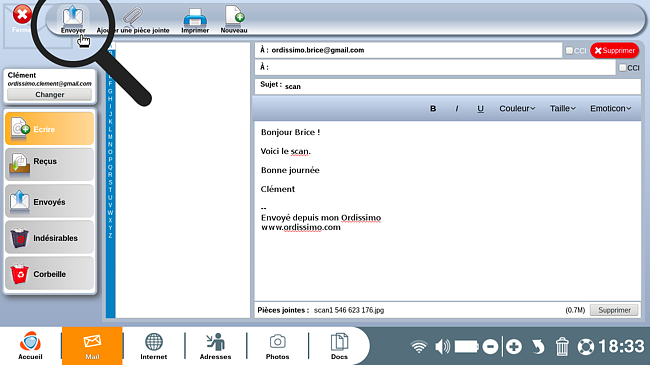
Task: Apply italic formatting
Action: click(457, 109)
